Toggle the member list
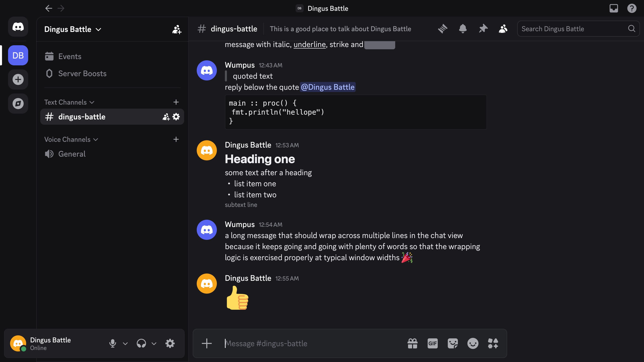The width and height of the screenshot is (644, 362). (x=503, y=29)
